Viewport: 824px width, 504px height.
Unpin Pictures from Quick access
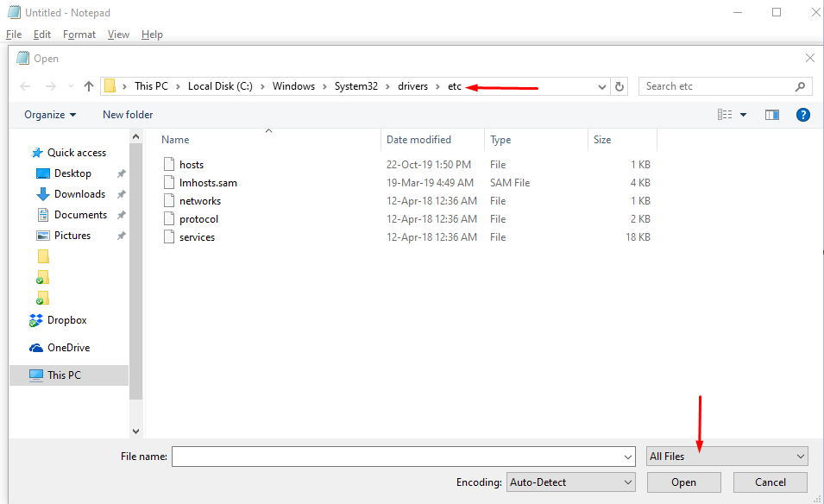point(120,235)
